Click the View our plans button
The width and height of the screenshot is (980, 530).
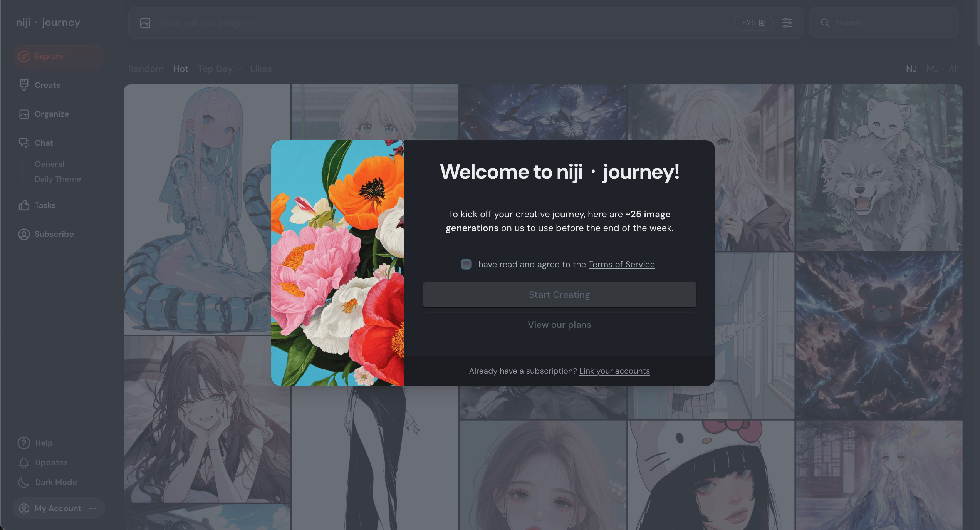(559, 325)
